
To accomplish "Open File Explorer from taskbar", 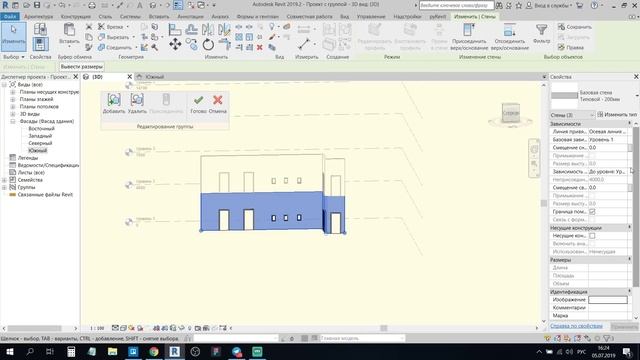I will coord(113,351).
